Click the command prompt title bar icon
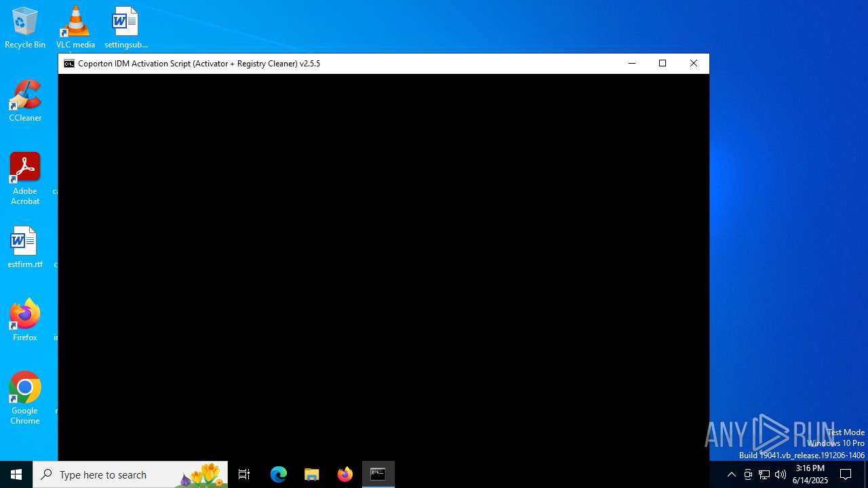 click(69, 64)
